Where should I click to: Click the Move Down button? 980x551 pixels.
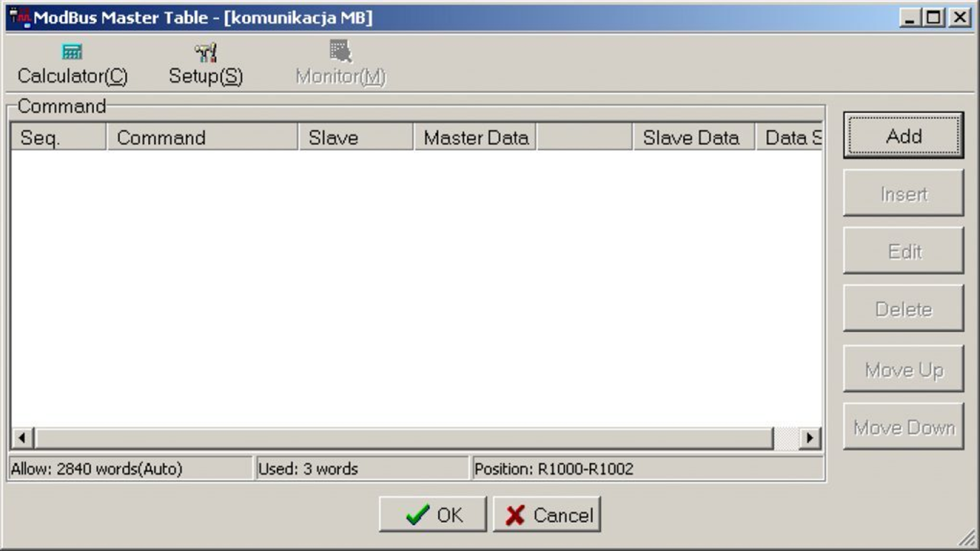tap(903, 427)
